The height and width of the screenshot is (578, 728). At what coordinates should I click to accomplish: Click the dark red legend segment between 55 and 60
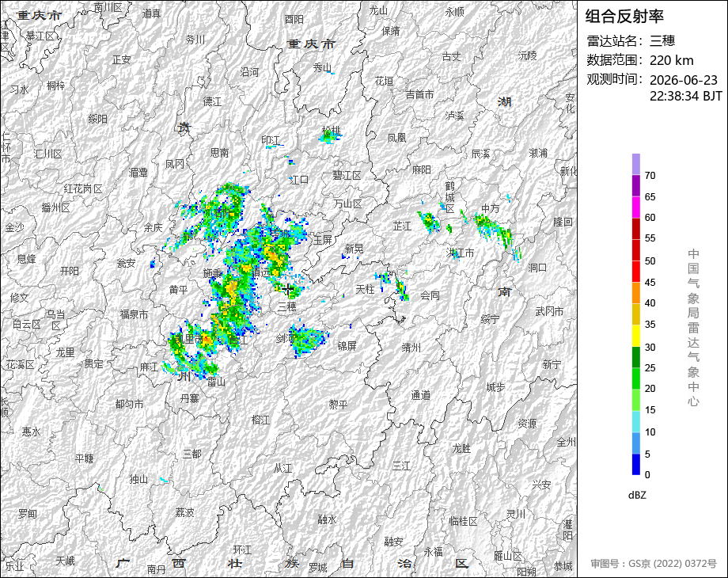(x=636, y=228)
